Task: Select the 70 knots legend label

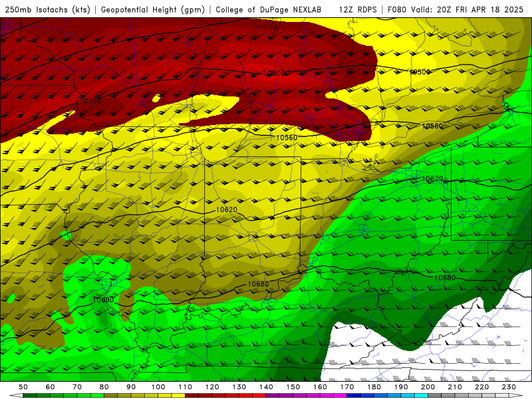Action: click(77, 387)
